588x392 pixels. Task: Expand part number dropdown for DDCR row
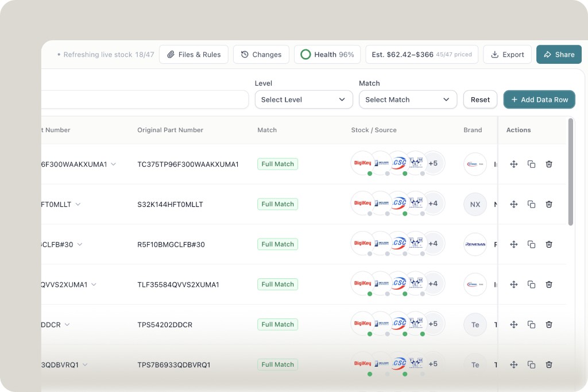tap(67, 325)
